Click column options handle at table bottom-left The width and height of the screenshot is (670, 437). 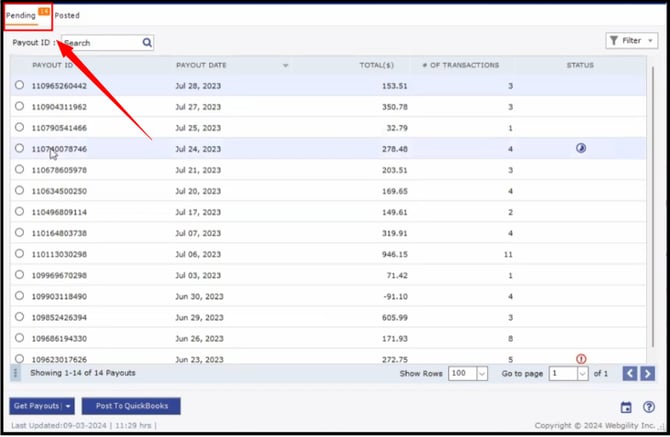pyautogui.click(x=15, y=373)
